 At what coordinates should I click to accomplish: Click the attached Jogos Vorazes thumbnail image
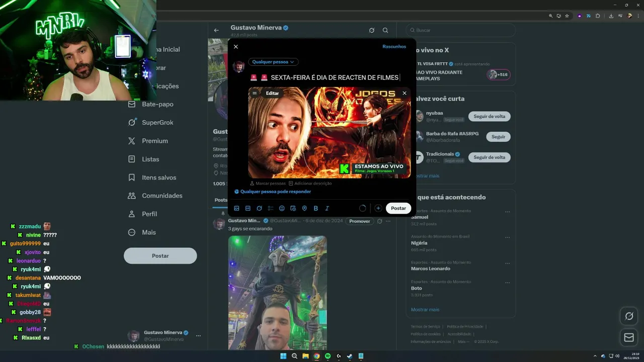coord(329,133)
